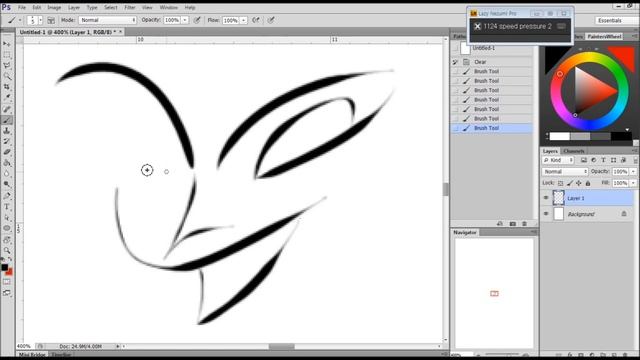Switch to the PaintersWheel tab
Viewport: 640px width, 360px height.
pyautogui.click(x=604, y=36)
